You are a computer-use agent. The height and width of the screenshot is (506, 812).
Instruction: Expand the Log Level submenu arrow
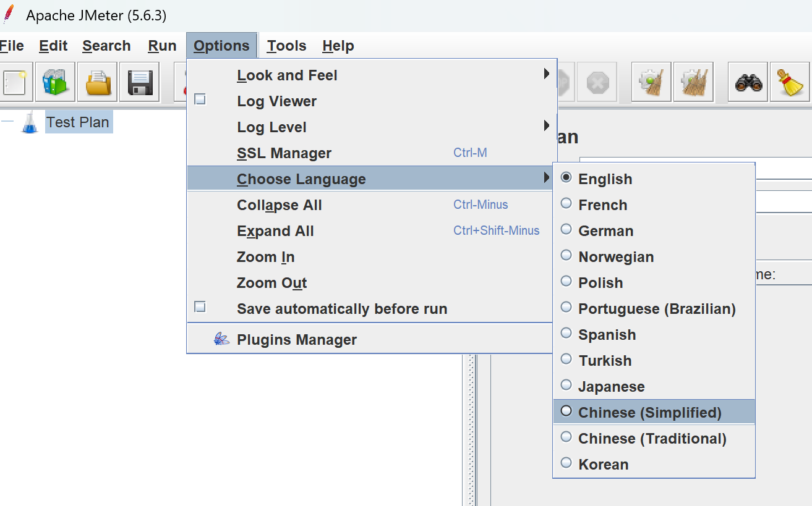[x=547, y=126]
